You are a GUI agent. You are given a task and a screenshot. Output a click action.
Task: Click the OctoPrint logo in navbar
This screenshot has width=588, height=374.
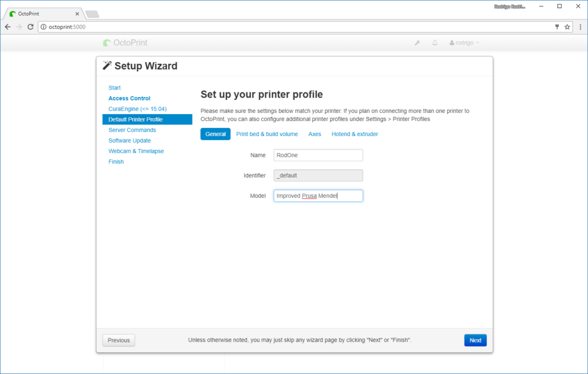coord(125,42)
